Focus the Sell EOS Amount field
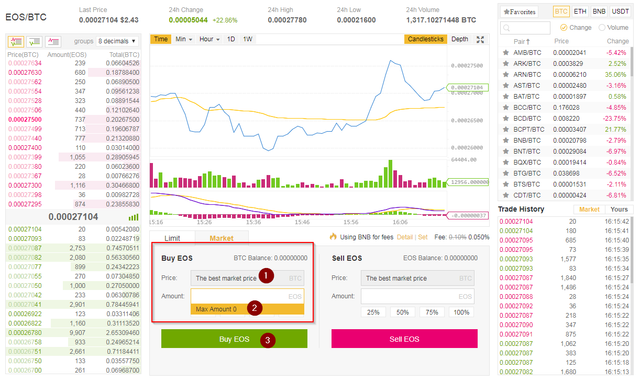 pos(418,296)
